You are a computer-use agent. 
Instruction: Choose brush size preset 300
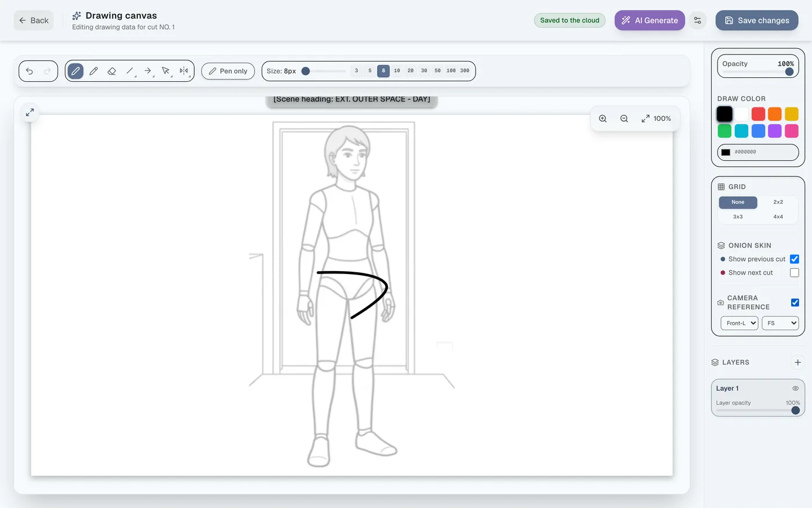[x=465, y=71]
